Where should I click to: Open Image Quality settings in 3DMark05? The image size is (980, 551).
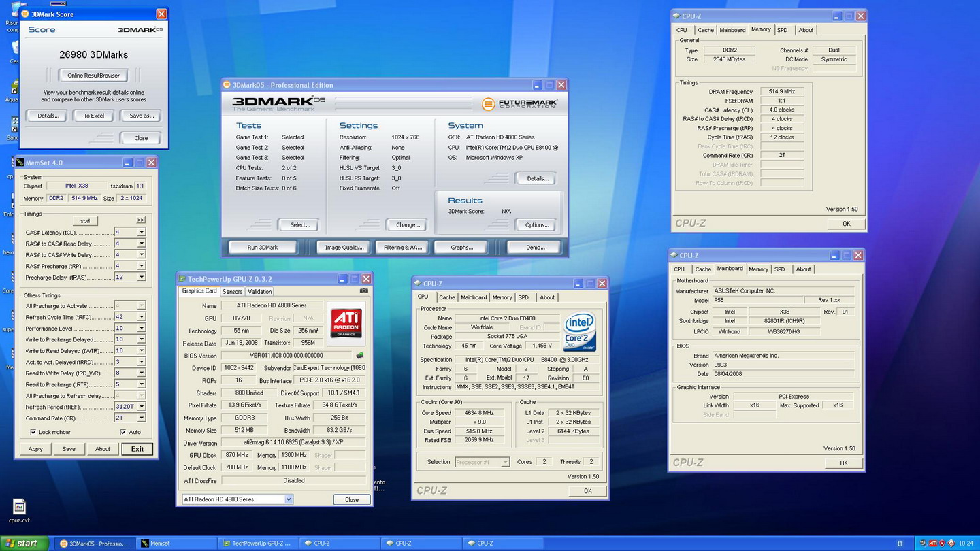344,248
